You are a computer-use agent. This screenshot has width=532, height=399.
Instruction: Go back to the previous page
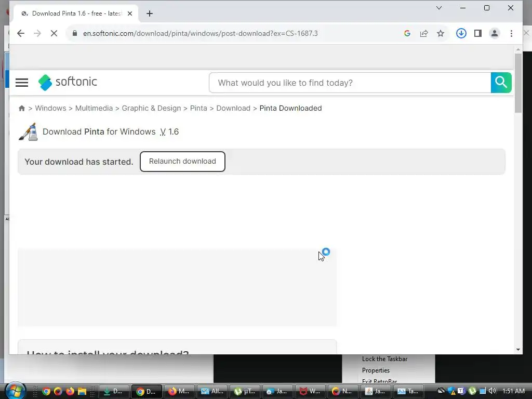[21, 33]
